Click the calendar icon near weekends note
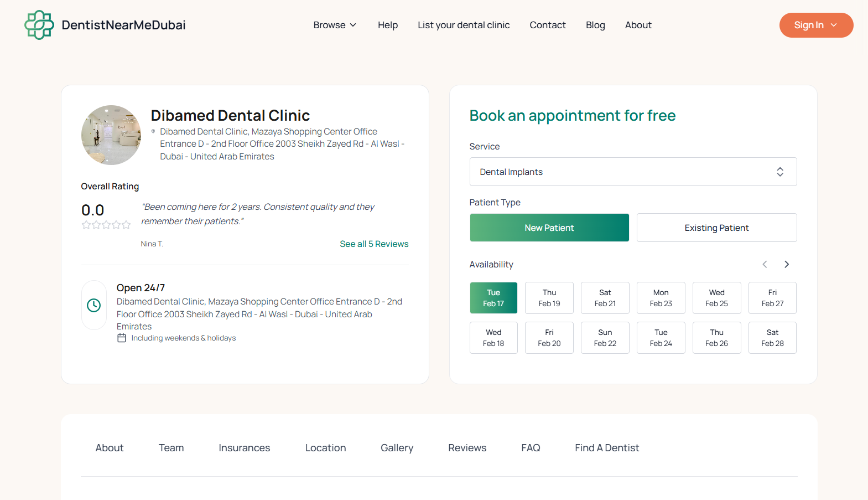This screenshot has width=868, height=500. (121, 338)
